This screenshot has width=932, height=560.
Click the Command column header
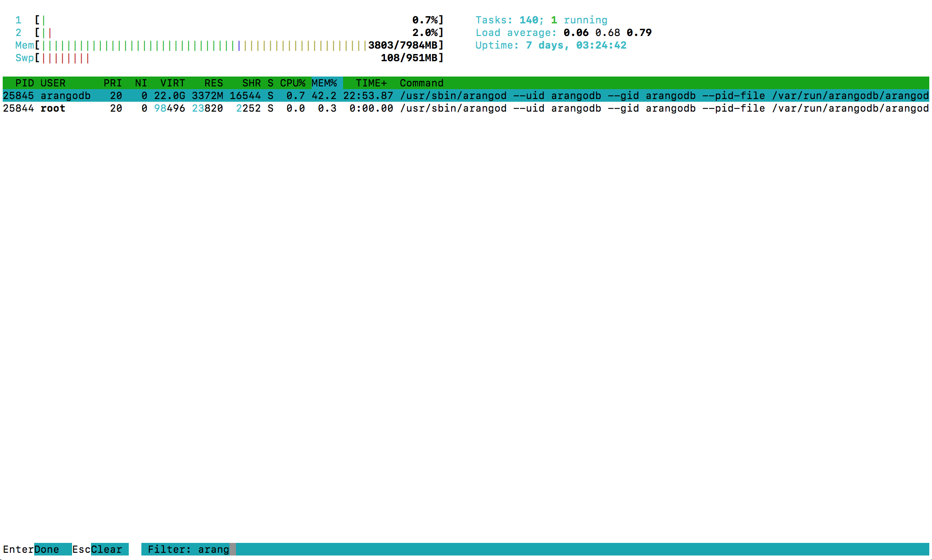click(421, 83)
